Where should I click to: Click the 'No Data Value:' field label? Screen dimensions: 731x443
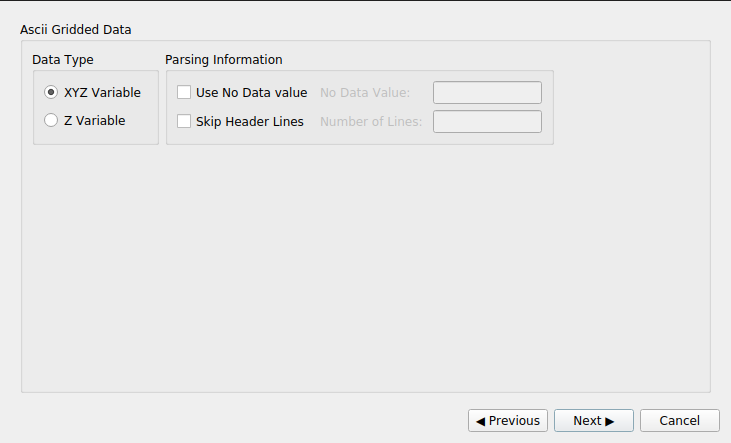point(365,93)
